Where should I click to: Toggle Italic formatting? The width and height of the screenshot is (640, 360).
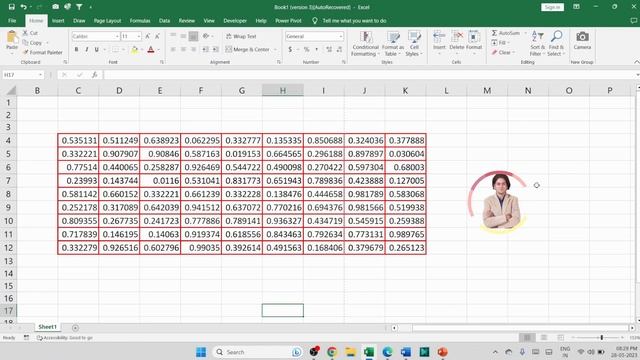87,49
